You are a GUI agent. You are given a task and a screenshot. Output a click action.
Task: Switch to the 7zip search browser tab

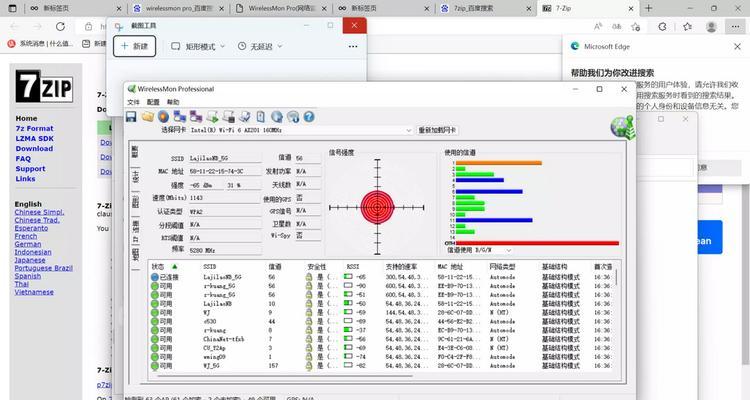(x=486, y=8)
